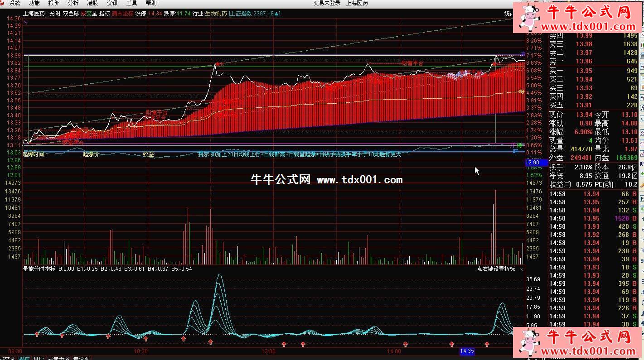Click the first red arrow marker near 09:30

point(37,334)
